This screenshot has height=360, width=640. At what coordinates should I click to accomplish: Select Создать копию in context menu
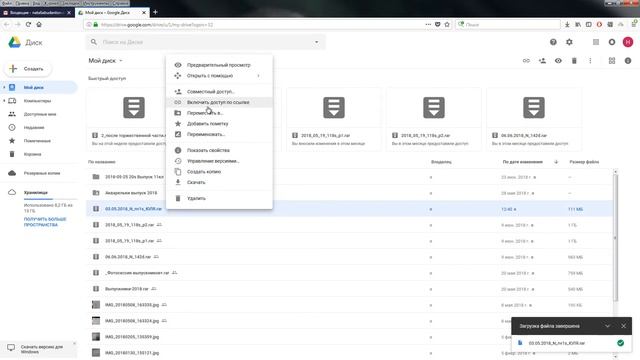[219, 172]
